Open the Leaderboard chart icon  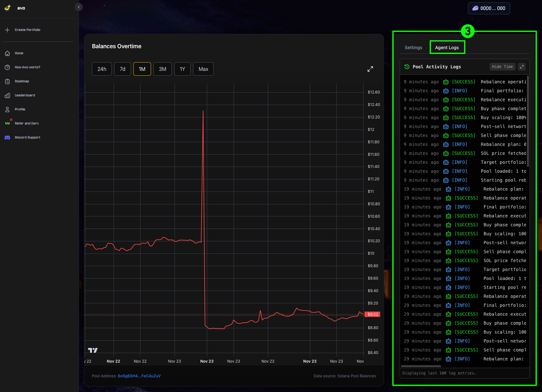[x=7, y=95]
